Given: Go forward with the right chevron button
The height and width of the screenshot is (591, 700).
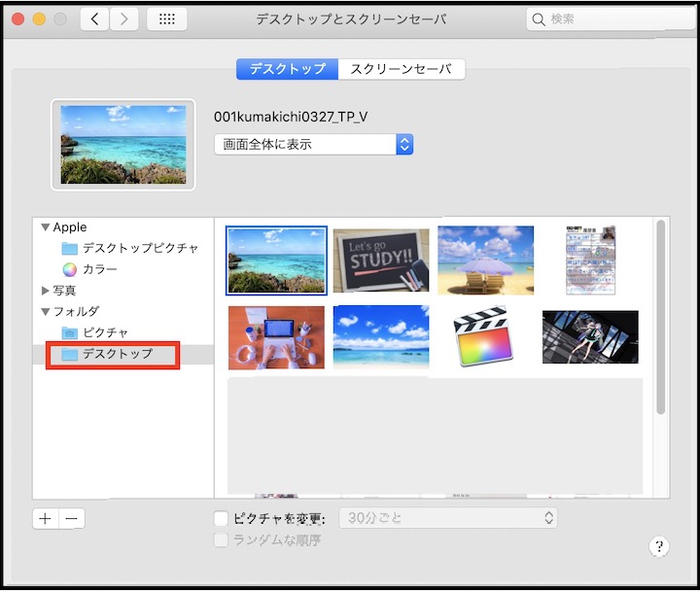Looking at the screenshot, I should [123, 19].
